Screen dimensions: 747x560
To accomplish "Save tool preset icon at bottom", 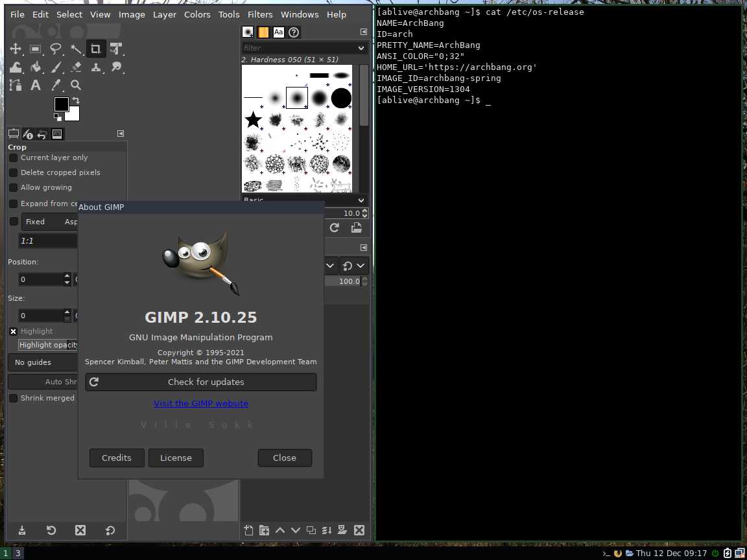I will tap(22, 530).
